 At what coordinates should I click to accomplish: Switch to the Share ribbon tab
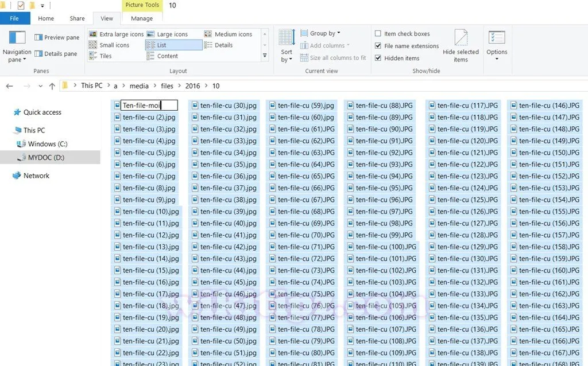coord(77,18)
